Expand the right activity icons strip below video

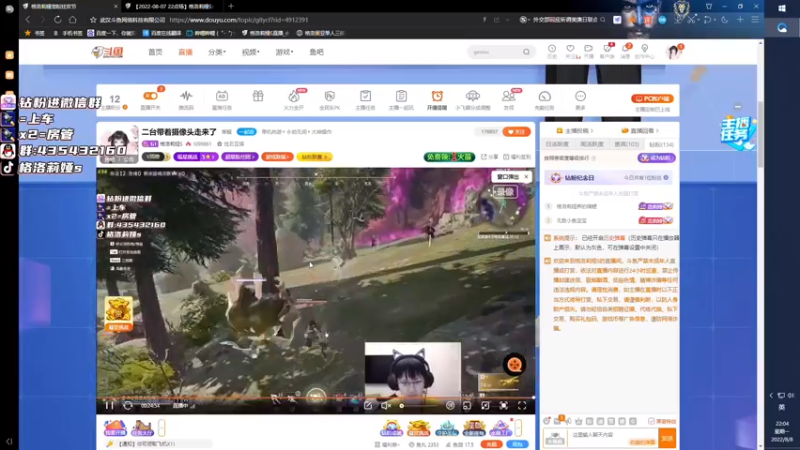(x=519, y=428)
